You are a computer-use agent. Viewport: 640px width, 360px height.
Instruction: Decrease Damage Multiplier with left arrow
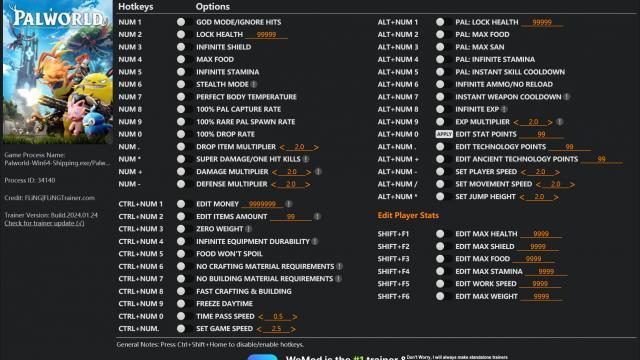274,172
